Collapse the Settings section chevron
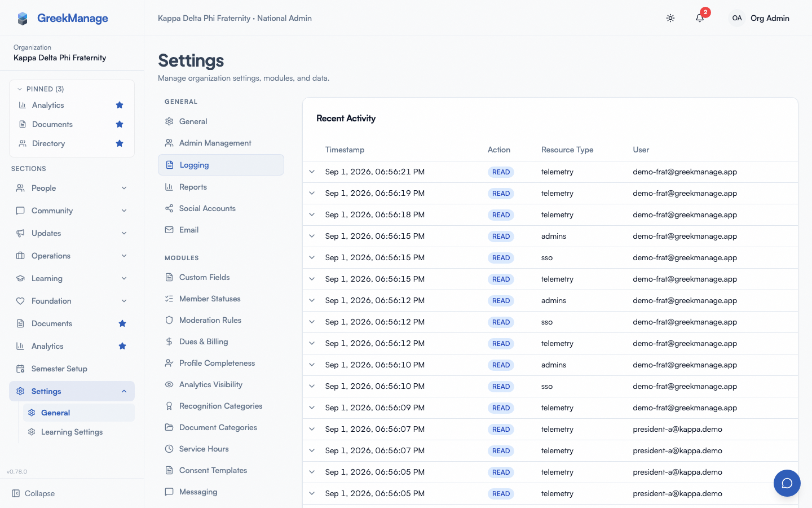Image resolution: width=812 pixels, height=508 pixels. [124, 391]
